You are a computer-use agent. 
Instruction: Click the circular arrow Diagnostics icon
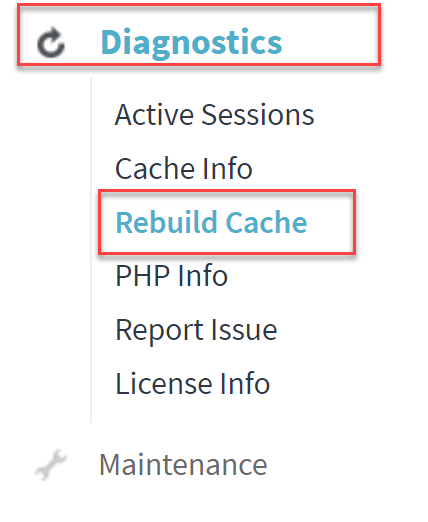(x=51, y=43)
